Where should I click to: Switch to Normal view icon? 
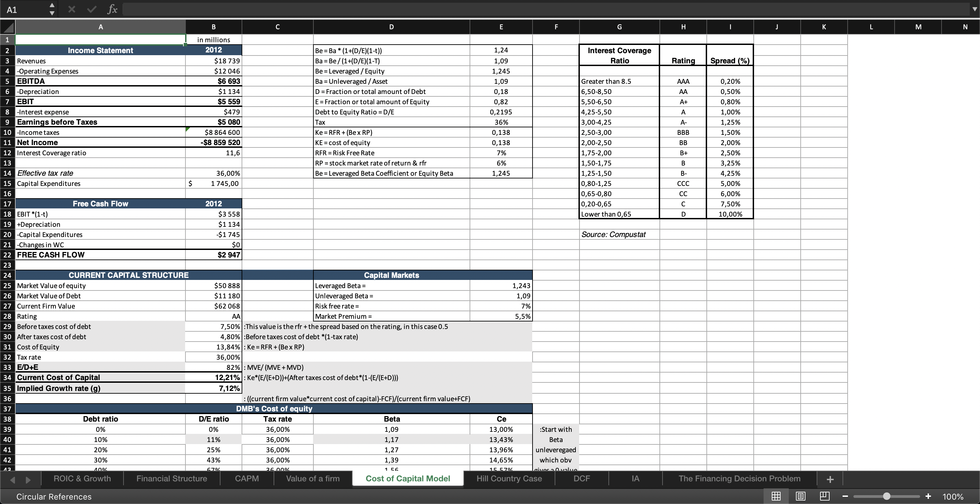point(776,497)
